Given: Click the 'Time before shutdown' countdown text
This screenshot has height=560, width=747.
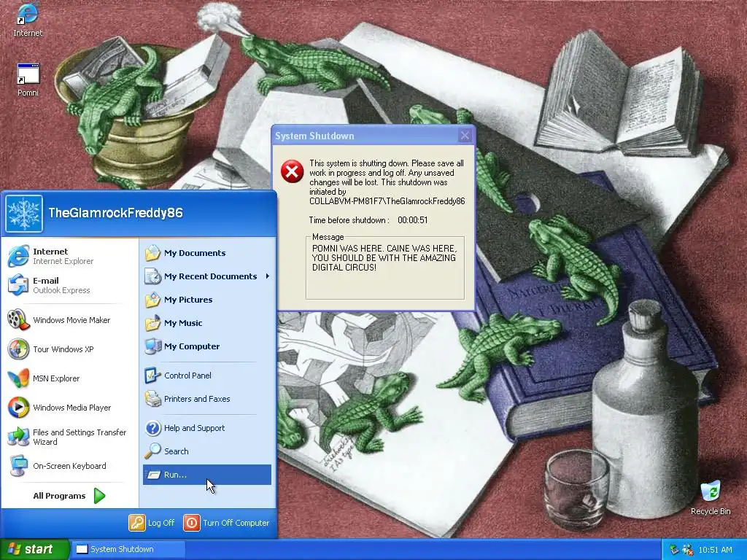Looking at the screenshot, I should (x=368, y=220).
